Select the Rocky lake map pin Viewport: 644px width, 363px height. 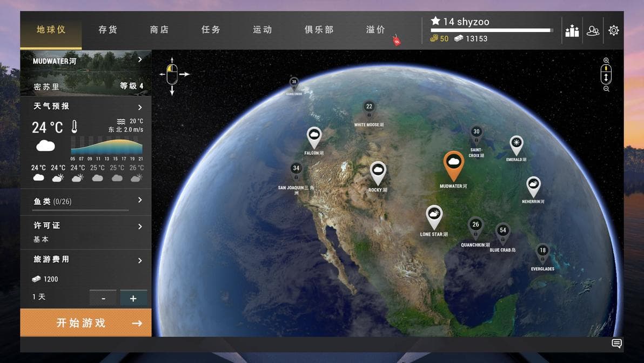[x=378, y=173]
